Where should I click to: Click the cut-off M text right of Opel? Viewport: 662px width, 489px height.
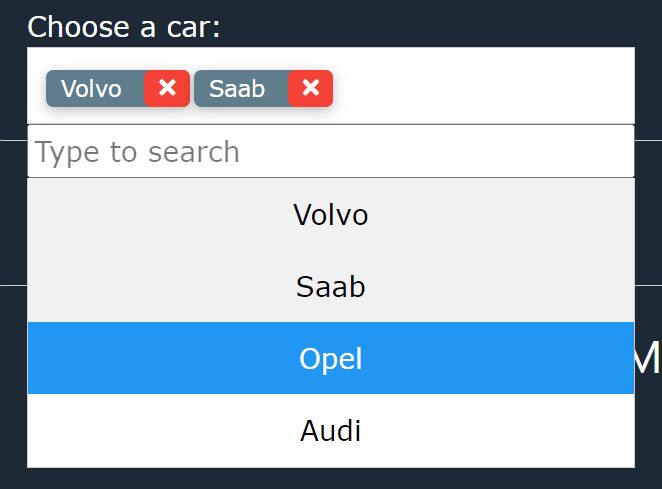click(x=648, y=357)
